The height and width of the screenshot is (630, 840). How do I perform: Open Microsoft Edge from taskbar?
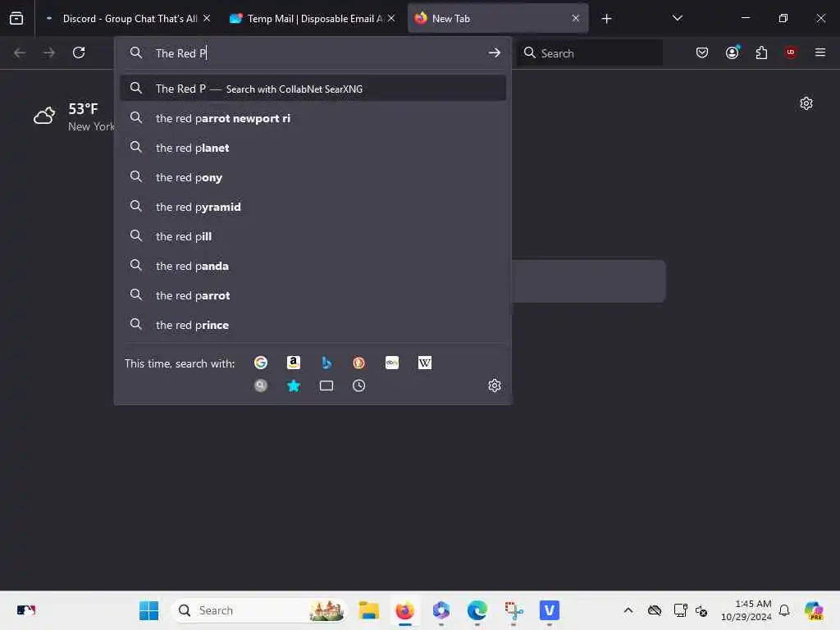pyautogui.click(x=477, y=610)
